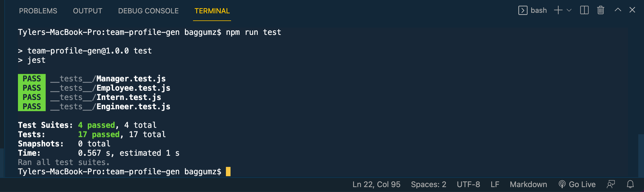The image size is (644, 192).
Task: Select the UTF-8 encoding indicator
Action: (468, 184)
